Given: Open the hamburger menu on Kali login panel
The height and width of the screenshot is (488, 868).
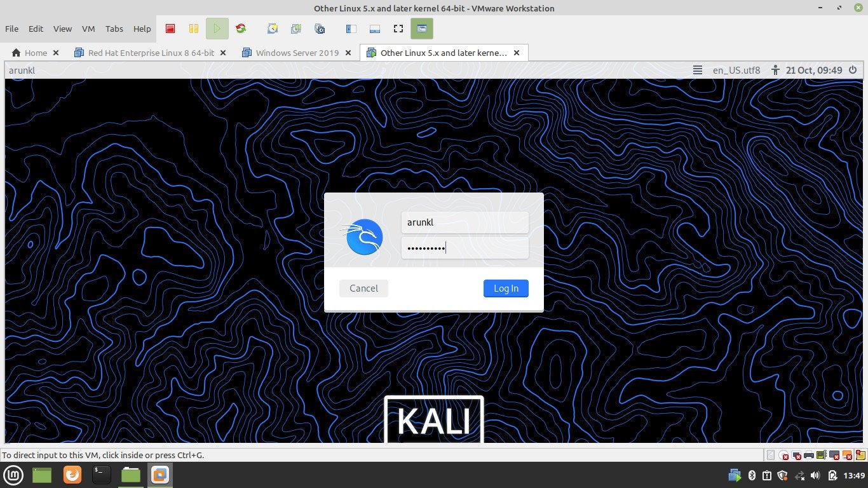Looking at the screenshot, I should [x=697, y=70].
